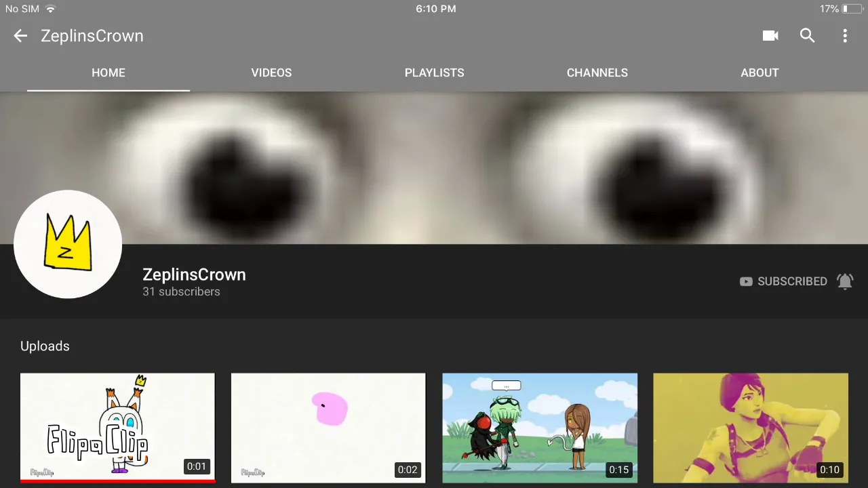The width and height of the screenshot is (868, 488).
Task: Open the video camera create icon
Action: pos(770,36)
